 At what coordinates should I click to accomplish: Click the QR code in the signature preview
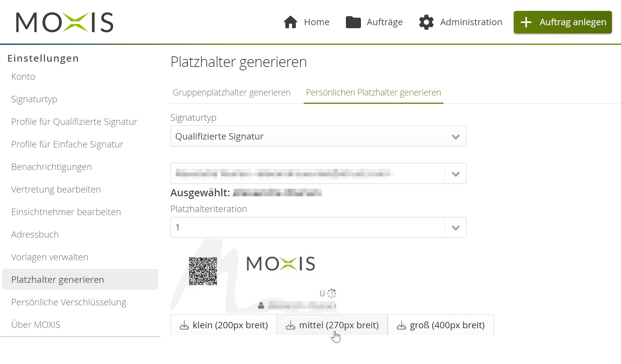(203, 271)
